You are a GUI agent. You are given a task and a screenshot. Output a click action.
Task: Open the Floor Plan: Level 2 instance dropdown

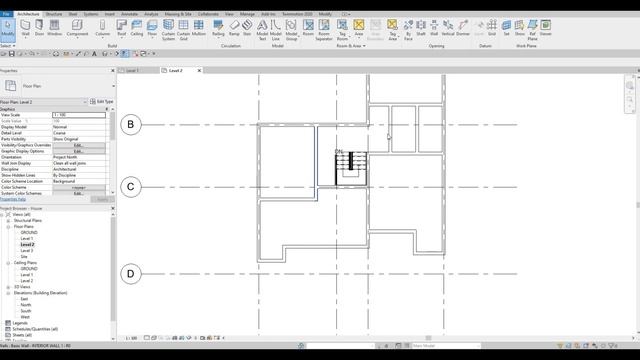point(85,102)
